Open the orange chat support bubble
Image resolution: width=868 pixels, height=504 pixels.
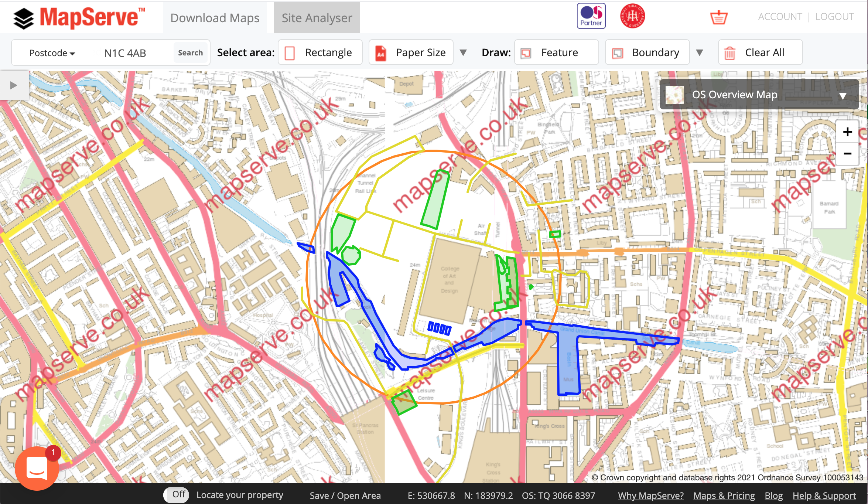tap(37, 468)
